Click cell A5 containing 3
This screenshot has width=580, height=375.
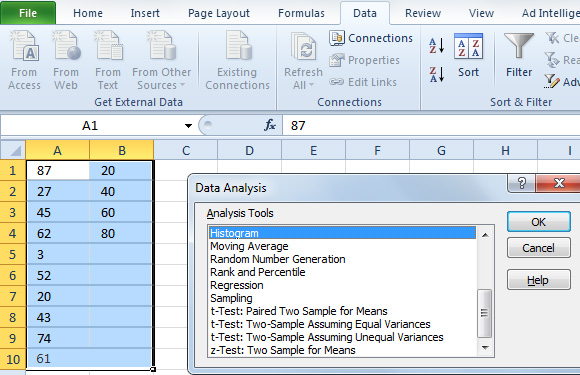click(x=58, y=254)
